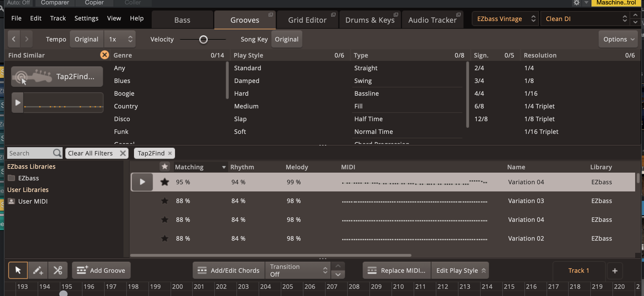Screen dimensions: 644x296
Task: Favorite the Variation 03 groove star
Action: click(165, 201)
